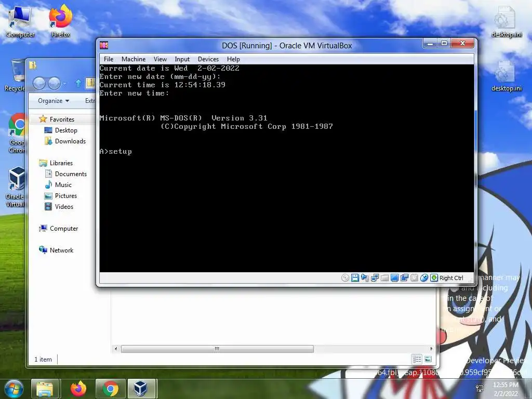
Task: Click the taskbar clock showing 12:55 PM
Action: point(506,389)
